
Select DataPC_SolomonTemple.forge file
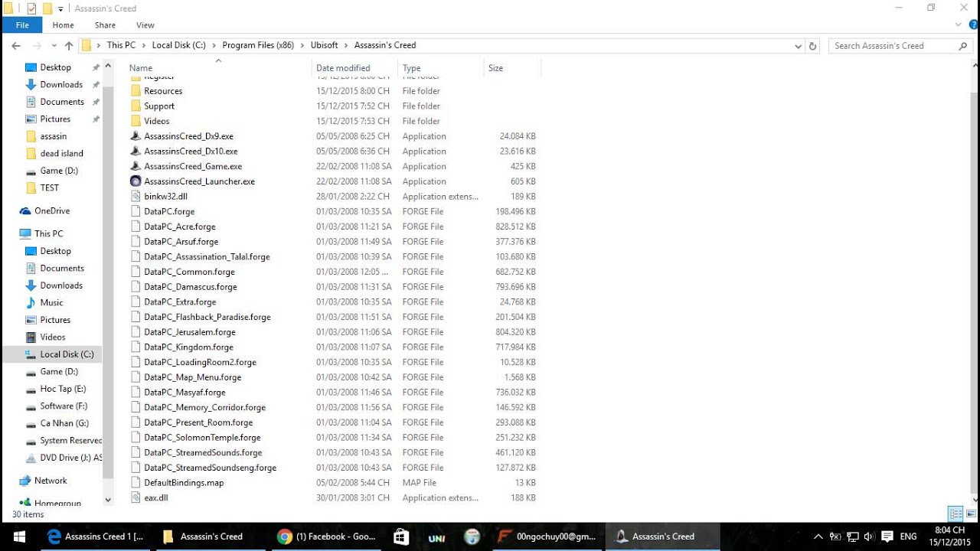pos(202,438)
